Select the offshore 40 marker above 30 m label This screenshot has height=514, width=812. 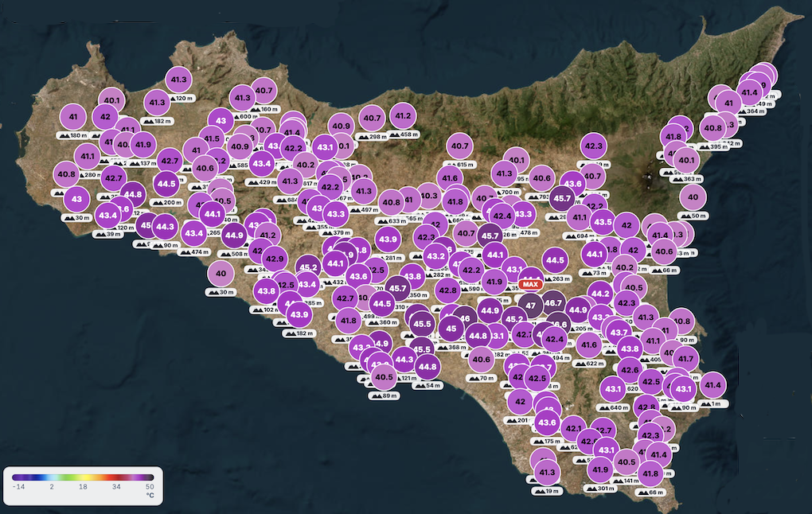221,273
